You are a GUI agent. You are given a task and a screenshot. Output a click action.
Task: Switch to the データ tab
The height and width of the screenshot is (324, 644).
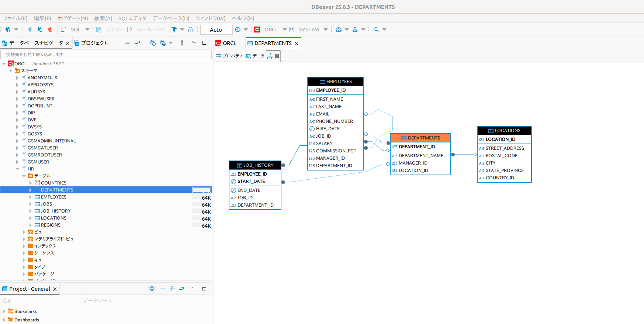pyautogui.click(x=255, y=56)
